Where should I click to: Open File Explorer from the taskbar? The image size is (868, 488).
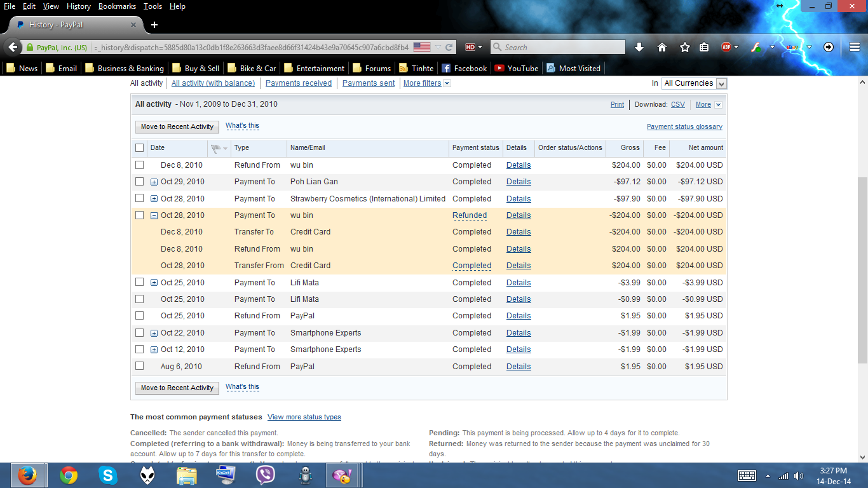pos(187,475)
